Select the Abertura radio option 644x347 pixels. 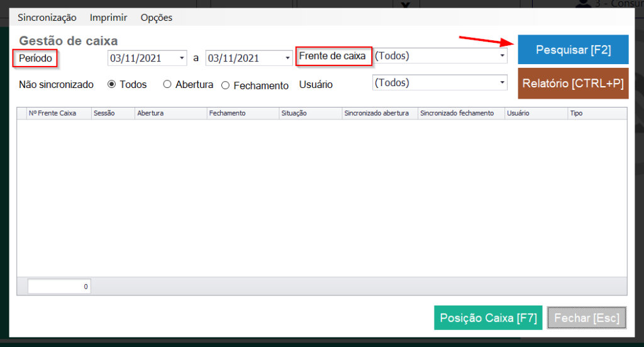167,84
